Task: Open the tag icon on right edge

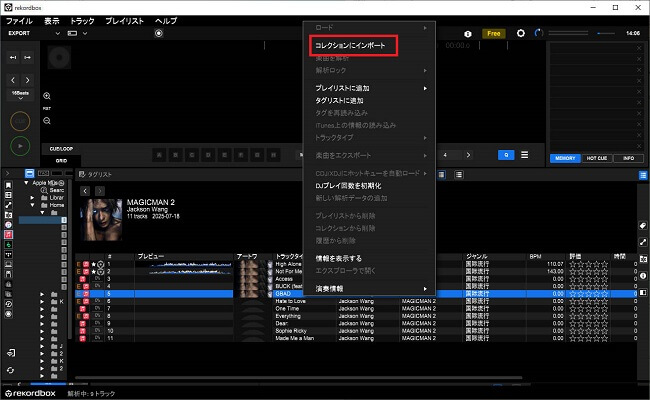Action: click(643, 226)
